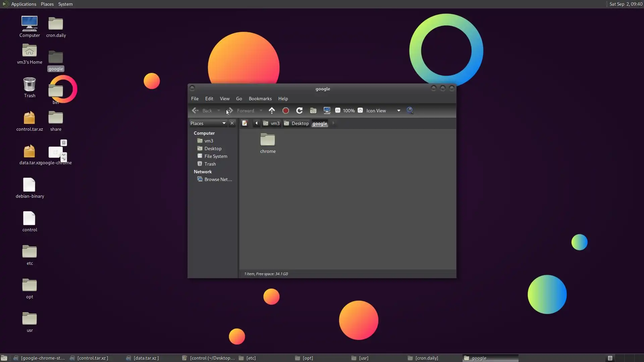Click the Zoom In icon beside 100%

click(360, 111)
